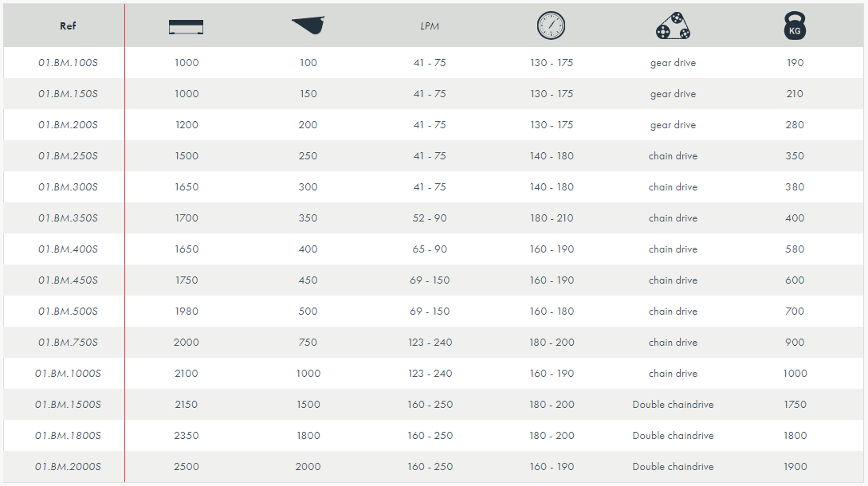Viewport: 868px width, 486px height.
Task: Choose the 01.BM.750S reference
Action: pos(68,343)
